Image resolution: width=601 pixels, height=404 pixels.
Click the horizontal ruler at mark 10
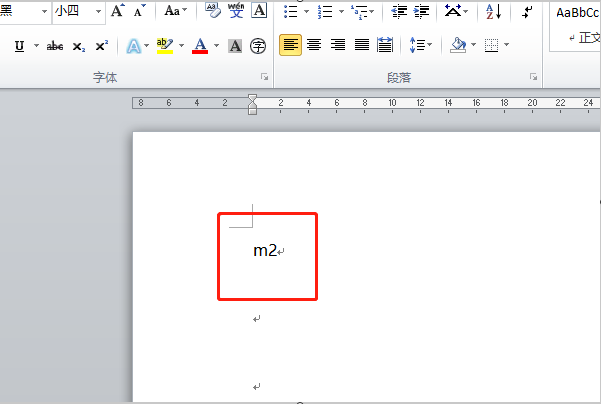tap(392, 103)
